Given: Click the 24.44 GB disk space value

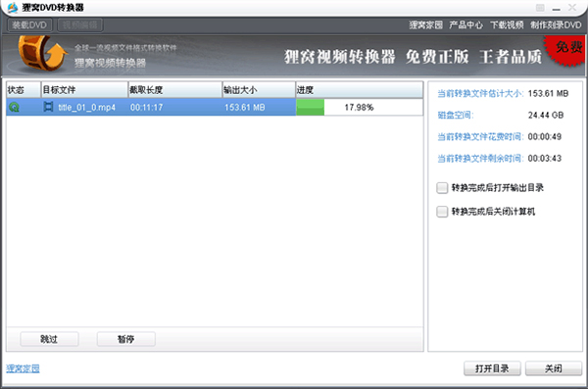Looking at the screenshot, I should coord(546,116).
